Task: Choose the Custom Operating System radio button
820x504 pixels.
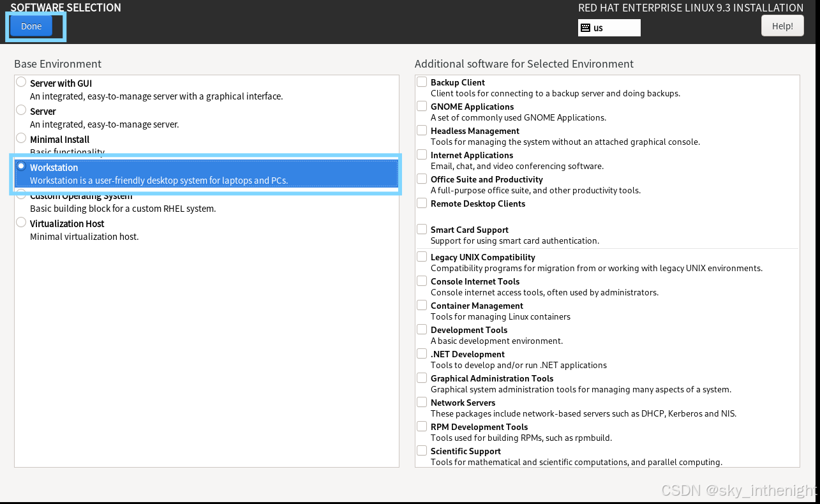Action: pos(22,195)
